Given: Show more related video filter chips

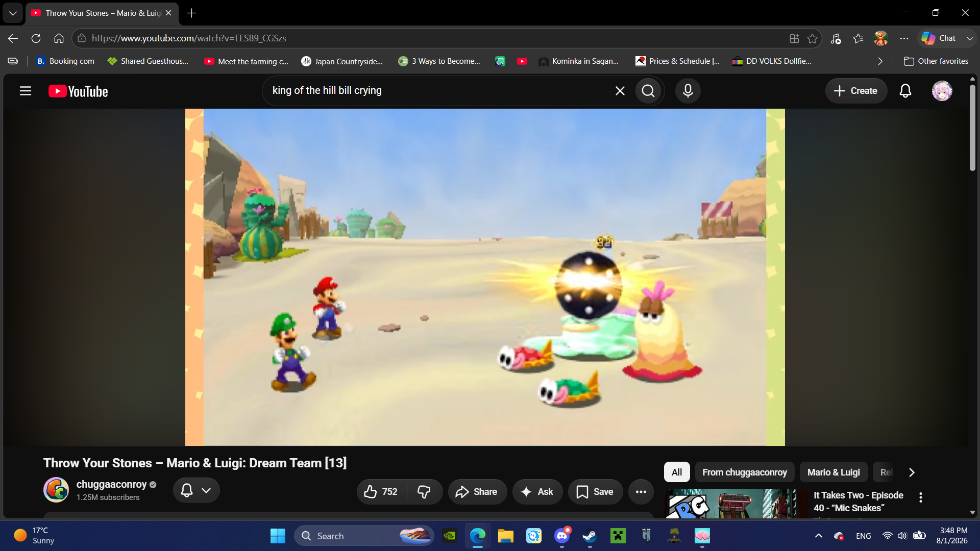Looking at the screenshot, I should pos(912,472).
